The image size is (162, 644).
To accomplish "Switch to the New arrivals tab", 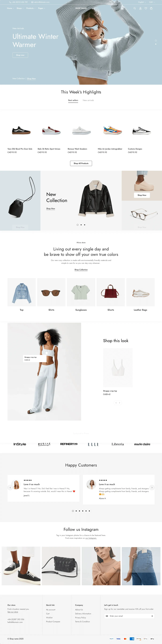I will click(x=88, y=100).
